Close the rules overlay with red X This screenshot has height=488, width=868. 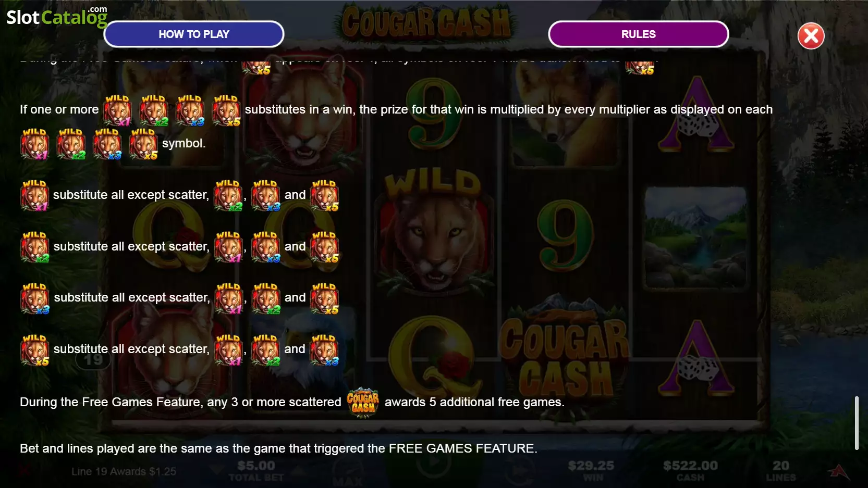pos(811,36)
